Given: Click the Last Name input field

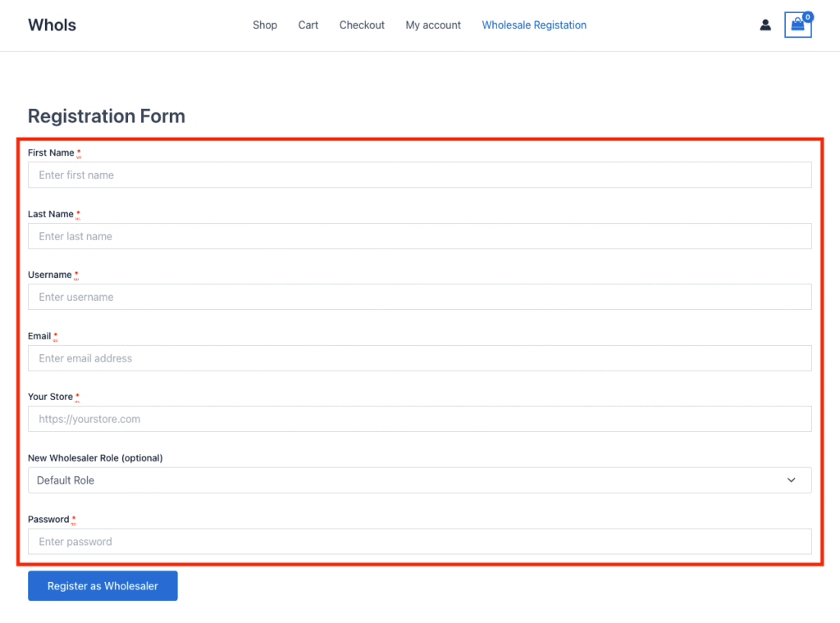Looking at the screenshot, I should point(420,236).
